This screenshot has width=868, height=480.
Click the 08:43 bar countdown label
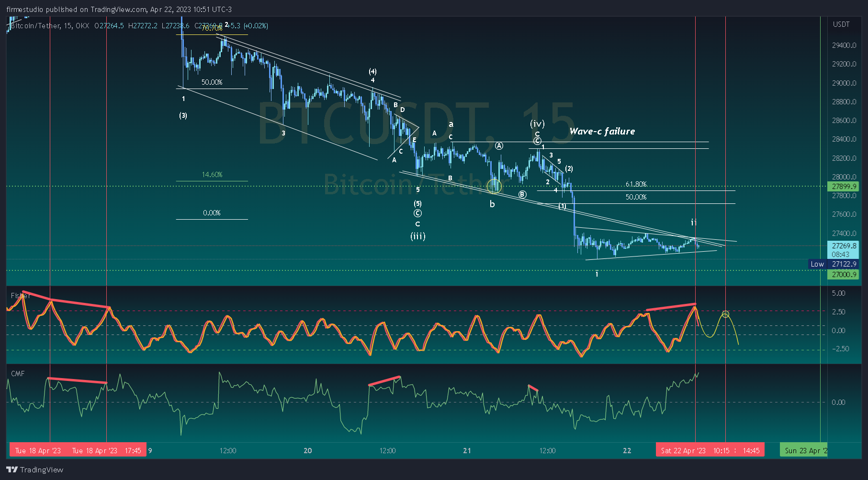[x=841, y=255]
